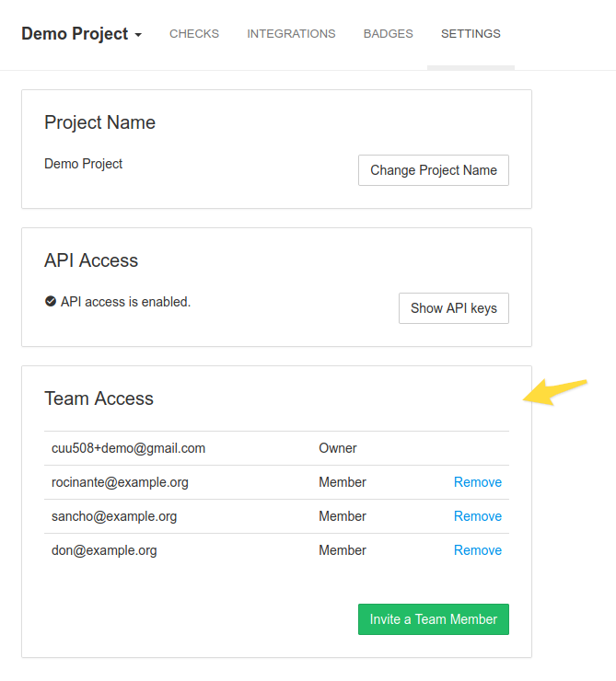Switch to the Checks tab

(194, 34)
